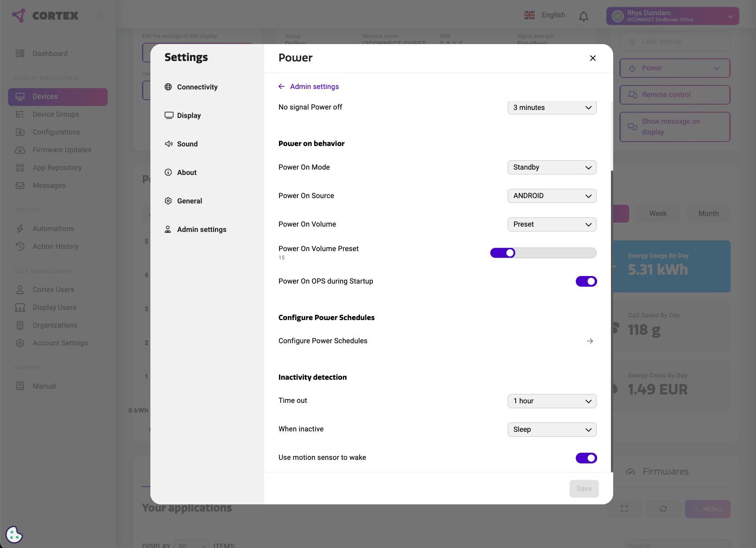The image size is (756, 548).
Task: Click the Organizations building icon
Action: (20, 325)
